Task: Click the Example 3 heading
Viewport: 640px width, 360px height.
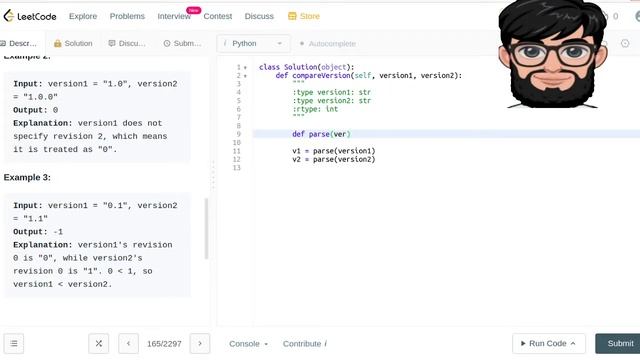Action: (x=27, y=178)
